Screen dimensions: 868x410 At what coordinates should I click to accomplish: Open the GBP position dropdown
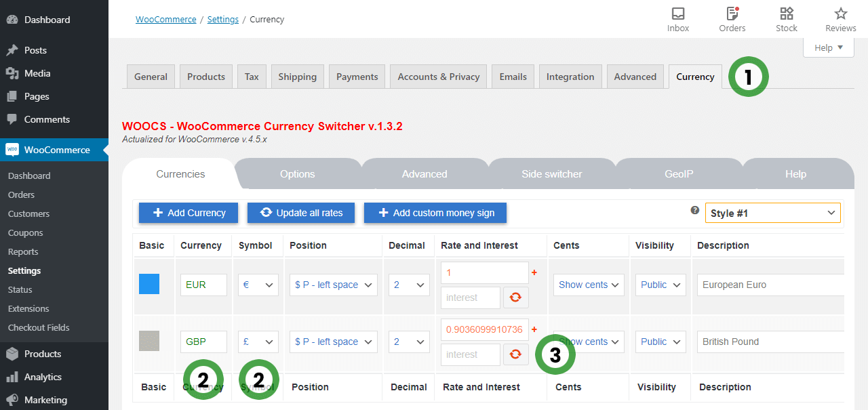point(334,342)
